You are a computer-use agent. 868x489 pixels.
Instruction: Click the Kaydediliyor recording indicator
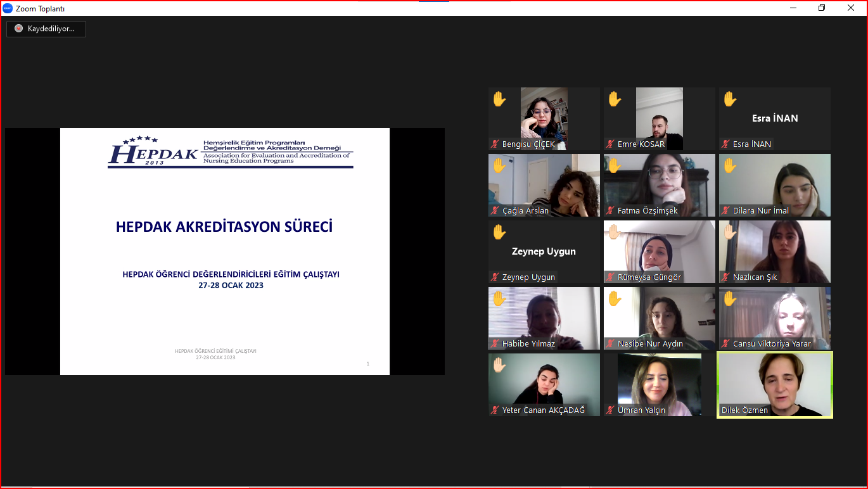click(x=46, y=29)
